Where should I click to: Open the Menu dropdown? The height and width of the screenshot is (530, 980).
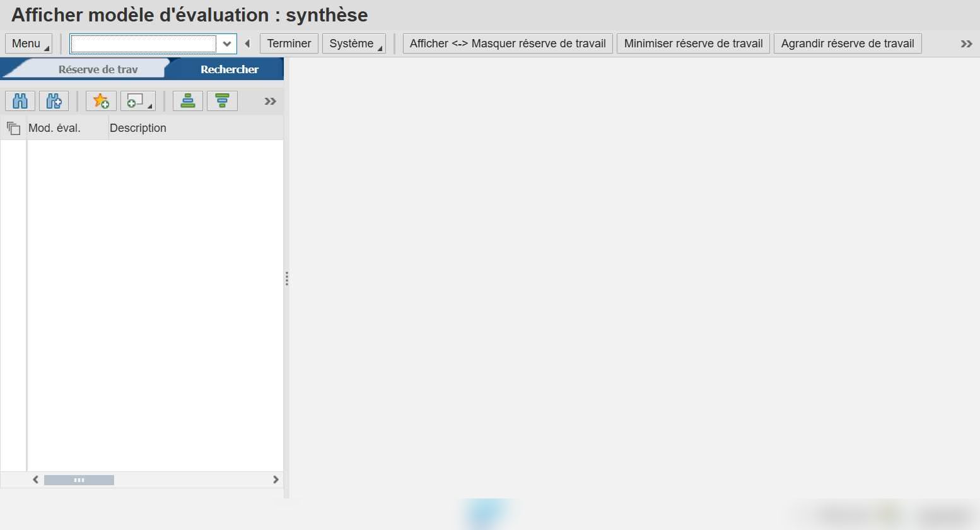click(x=29, y=44)
